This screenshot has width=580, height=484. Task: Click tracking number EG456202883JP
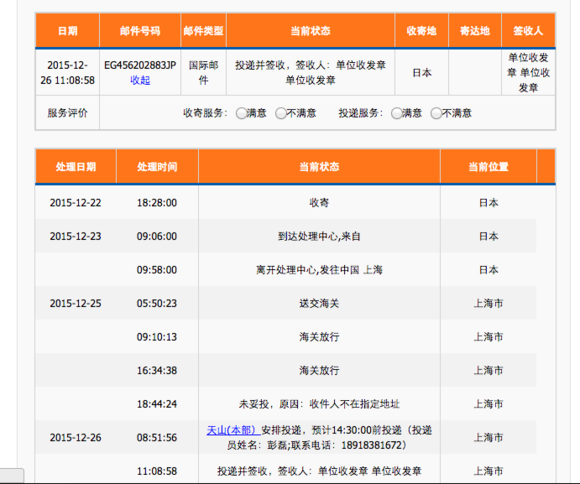coord(140,65)
